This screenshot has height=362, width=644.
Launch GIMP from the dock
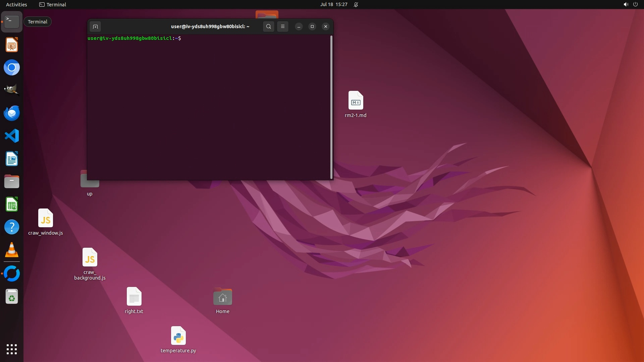pyautogui.click(x=12, y=90)
